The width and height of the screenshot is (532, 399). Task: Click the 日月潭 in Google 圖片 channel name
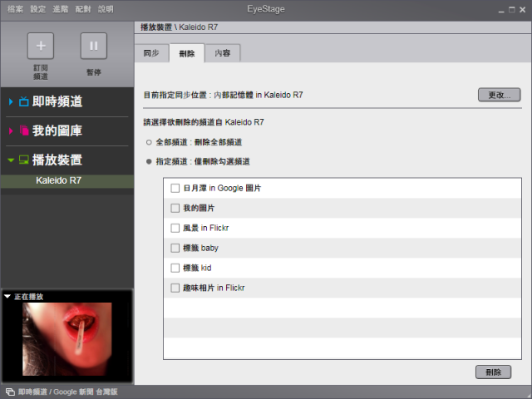tap(222, 188)
